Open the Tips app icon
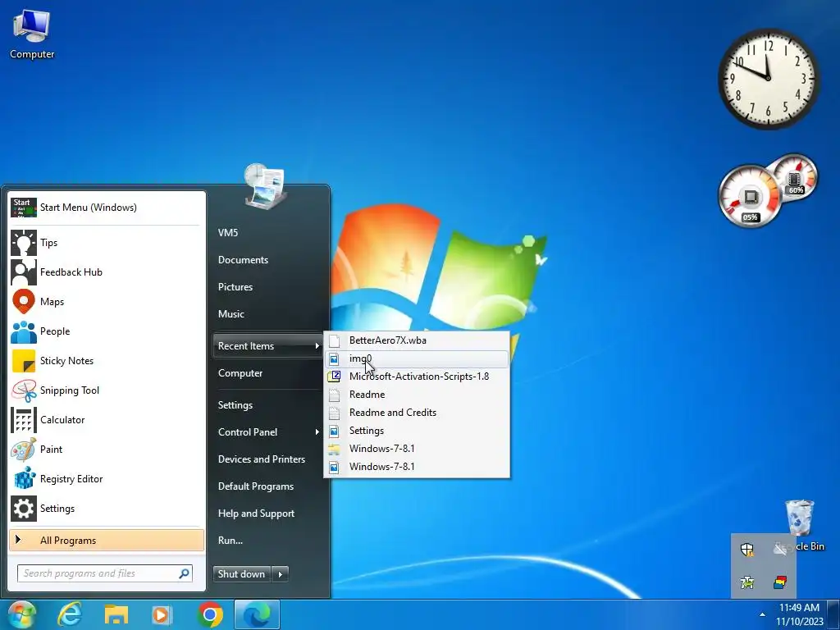Image resolution: width=840 pixels, height=630 pixels. coord(24,243)
